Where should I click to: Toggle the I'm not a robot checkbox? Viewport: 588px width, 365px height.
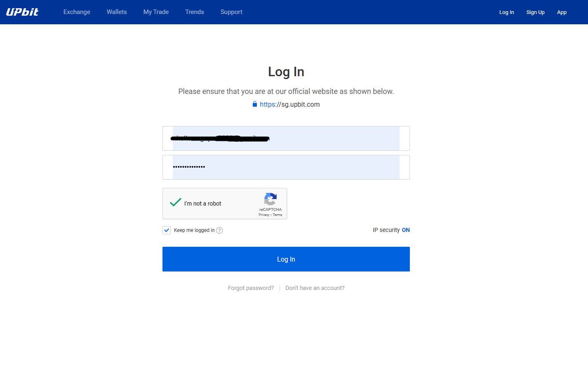tap(176, 203)
